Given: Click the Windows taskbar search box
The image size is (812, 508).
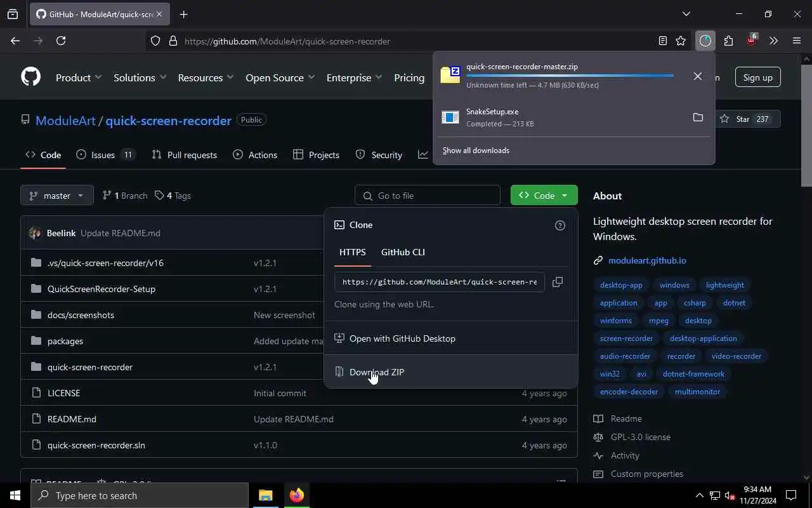Looking at the screenshot, I should [140, 495].
